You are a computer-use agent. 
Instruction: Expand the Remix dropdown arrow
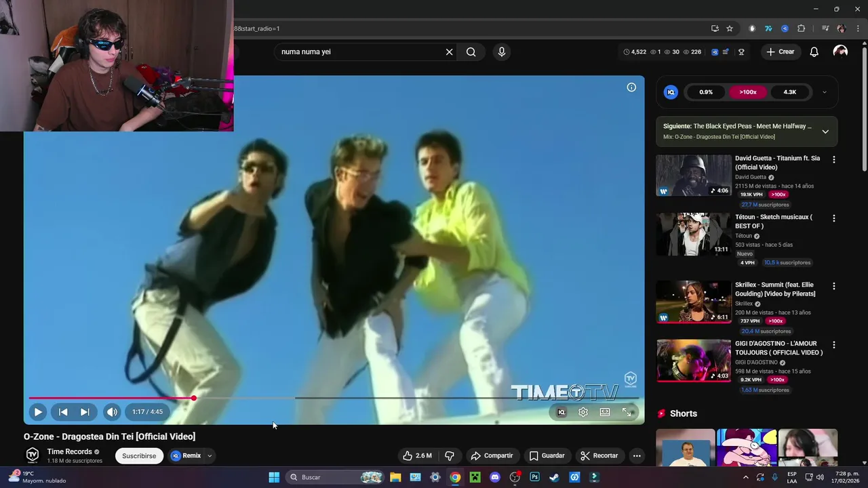210,455
